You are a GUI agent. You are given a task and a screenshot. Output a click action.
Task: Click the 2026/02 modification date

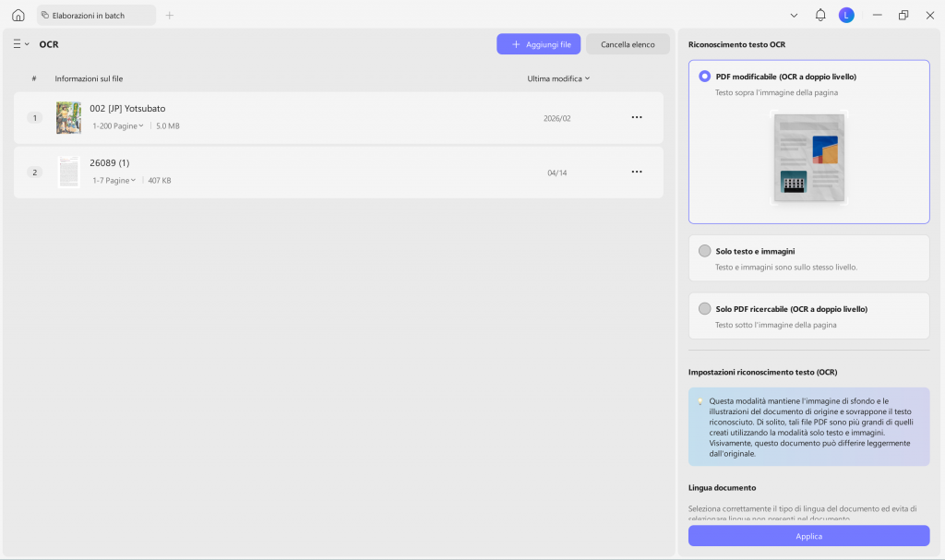(x=556, y=118)
